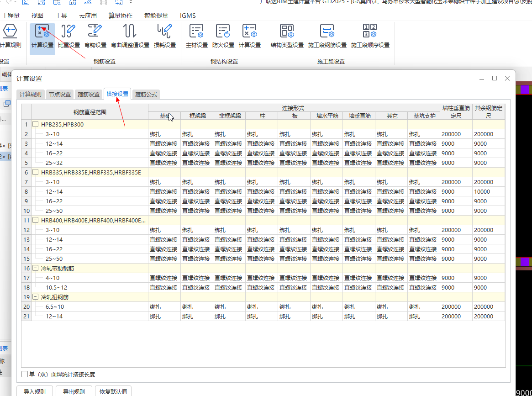Click the 墙水平筋 column header

327,116
